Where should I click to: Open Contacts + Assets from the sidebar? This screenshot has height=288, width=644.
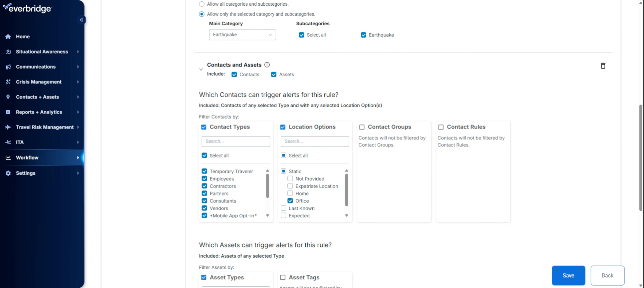click(37, 97)
